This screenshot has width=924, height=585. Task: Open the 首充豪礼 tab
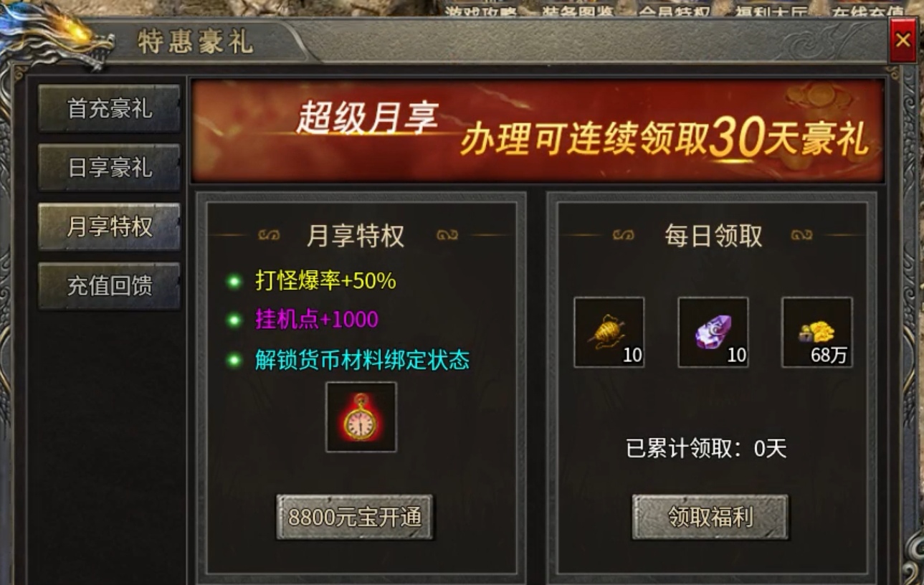point(109,109)
